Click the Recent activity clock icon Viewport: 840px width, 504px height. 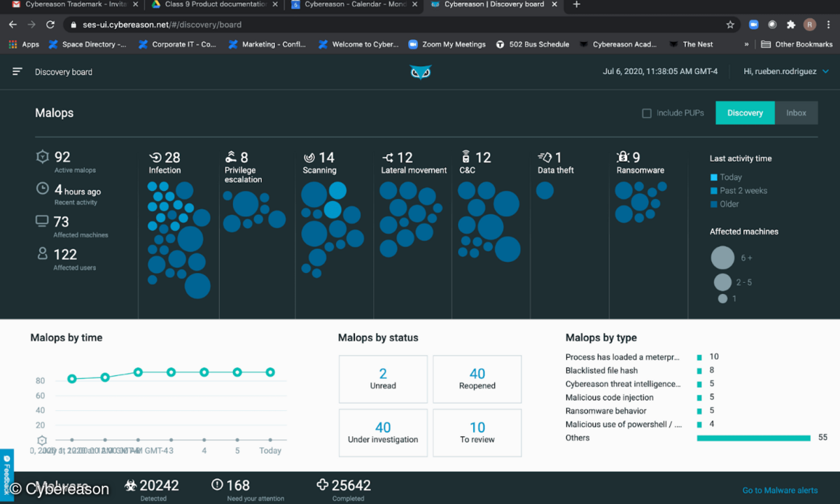pos(42,188)
